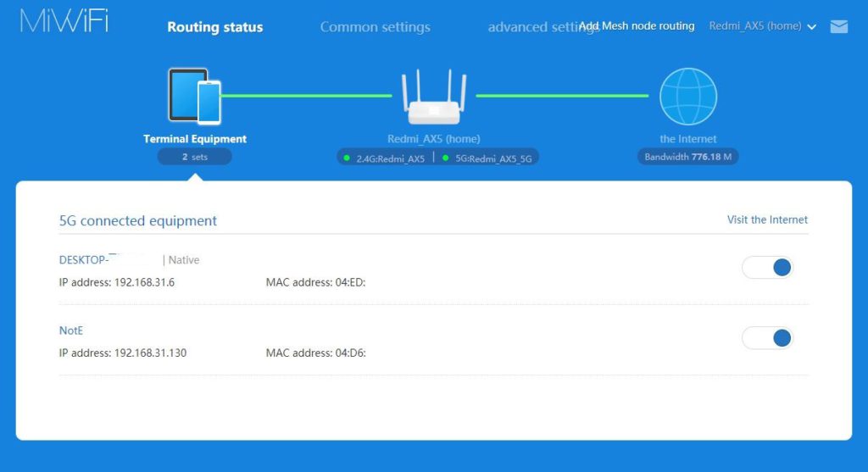
Task: Click the Native label beside DESKTOP
Action: pos(184,260)
